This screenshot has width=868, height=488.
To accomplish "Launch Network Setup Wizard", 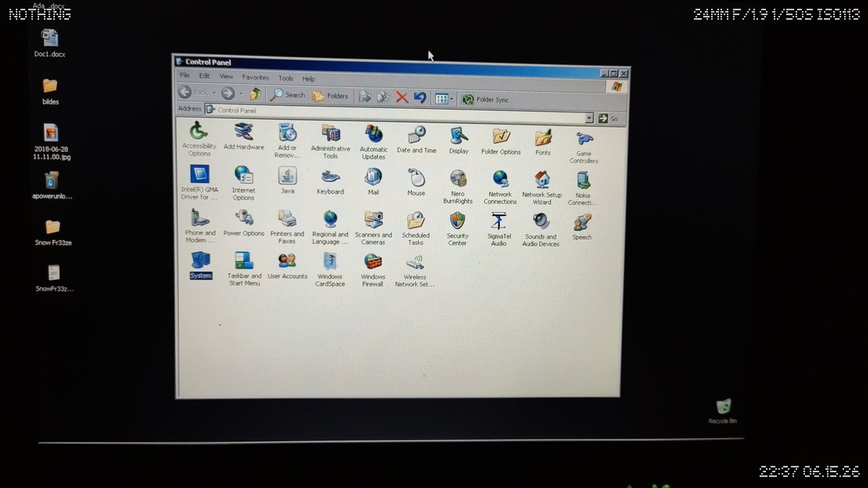I will coord(542,188).
